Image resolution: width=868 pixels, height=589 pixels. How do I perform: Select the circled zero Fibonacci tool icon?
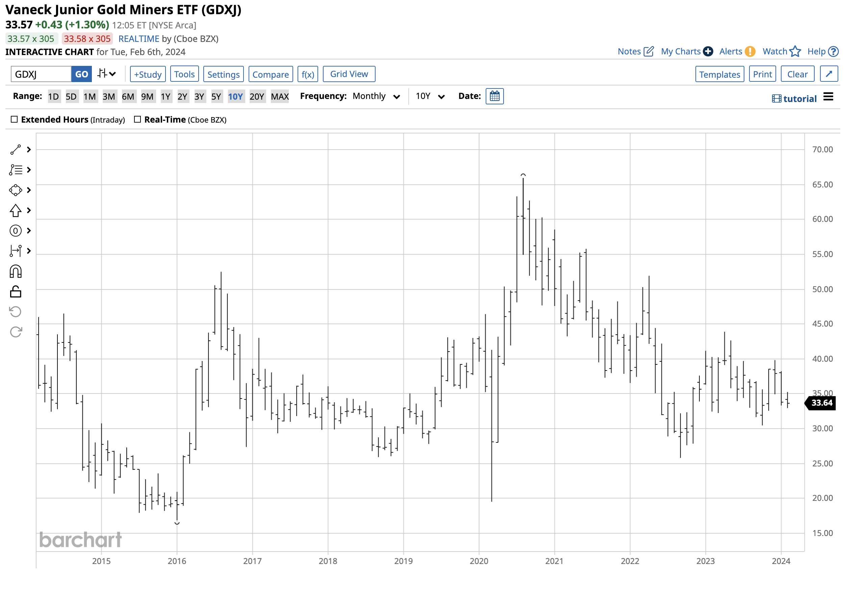(x=15, y=231)
